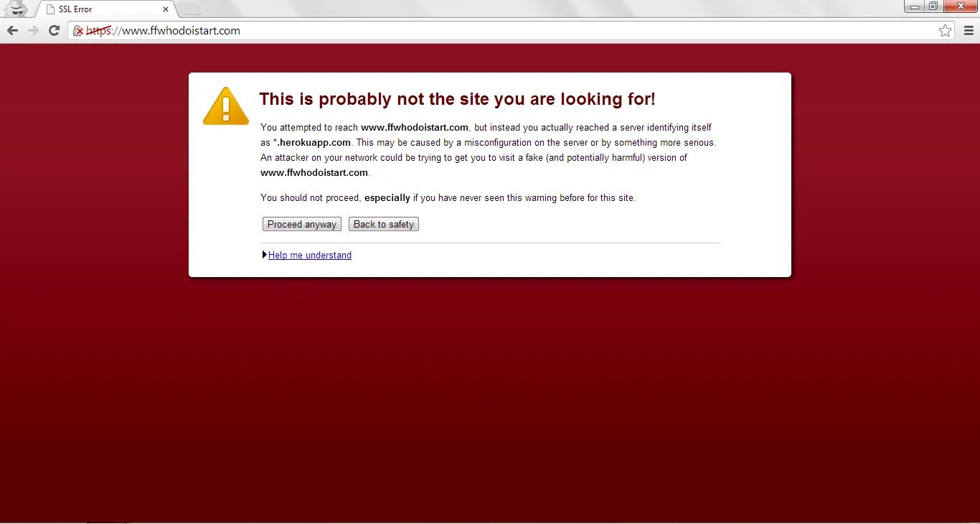This screenshot has width=980, height=524.
Task: Click the Proceed anyway button
Action: pos(302,224)
